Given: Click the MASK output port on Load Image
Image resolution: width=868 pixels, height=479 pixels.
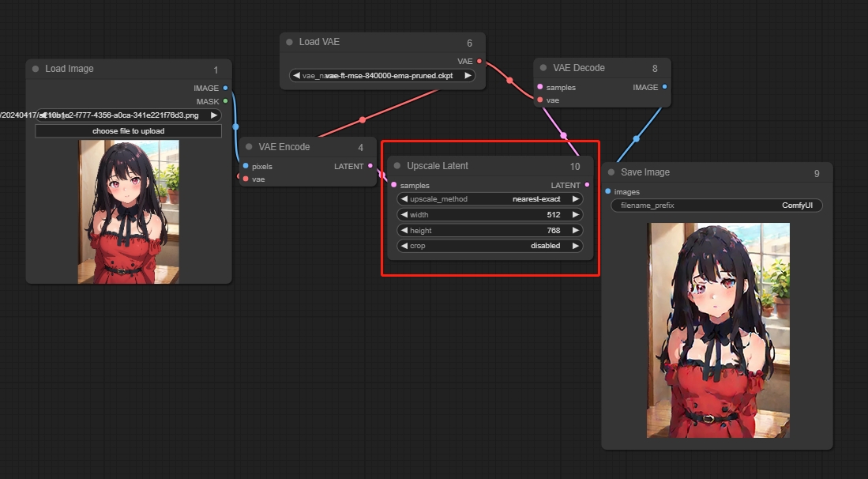Looking at the screenshot, I should [225, 101].
